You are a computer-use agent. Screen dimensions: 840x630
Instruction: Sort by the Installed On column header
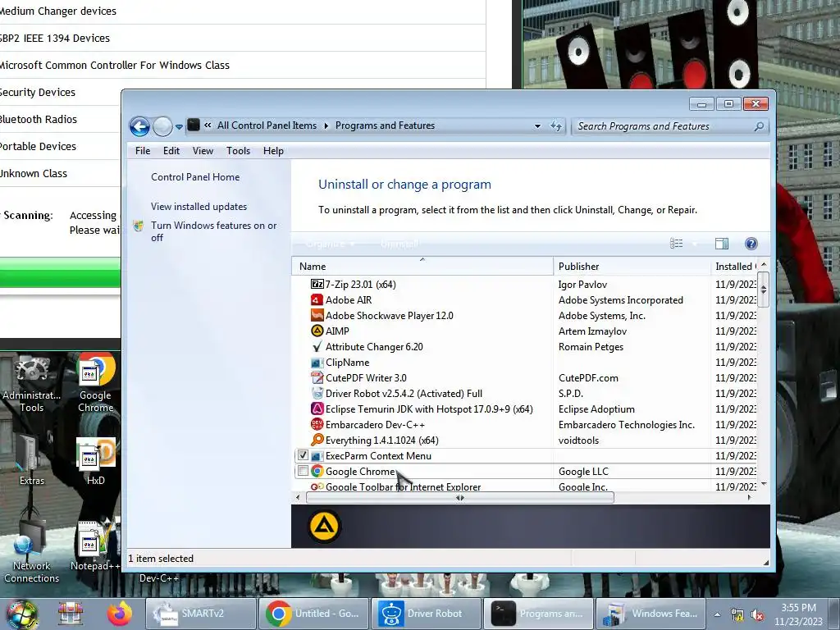click(734, 267)
